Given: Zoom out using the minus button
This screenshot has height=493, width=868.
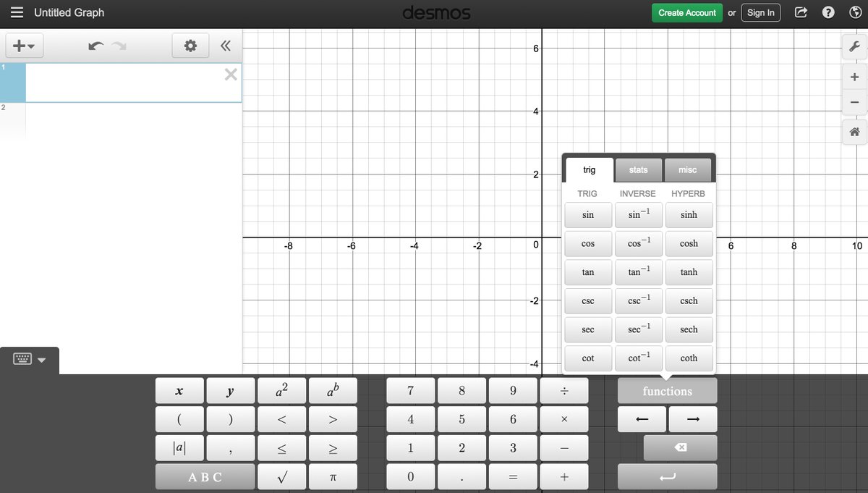Looking at the screenshot, I should 854,102.
